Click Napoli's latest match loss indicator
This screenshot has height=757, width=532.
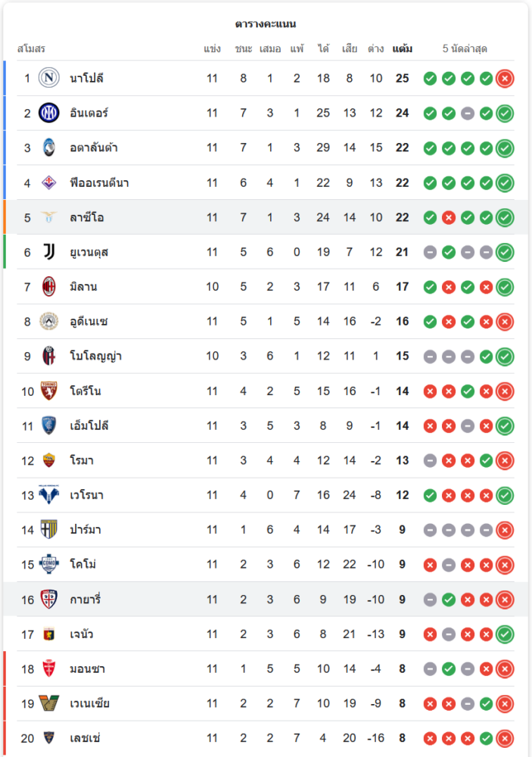[x=505, y=78]
